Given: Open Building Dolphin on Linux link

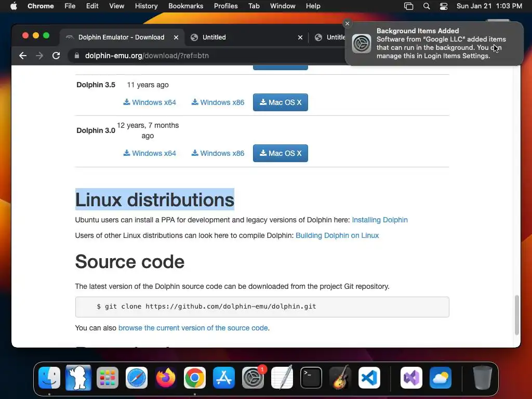Looking at the screenshot, I should click(337, 235).
